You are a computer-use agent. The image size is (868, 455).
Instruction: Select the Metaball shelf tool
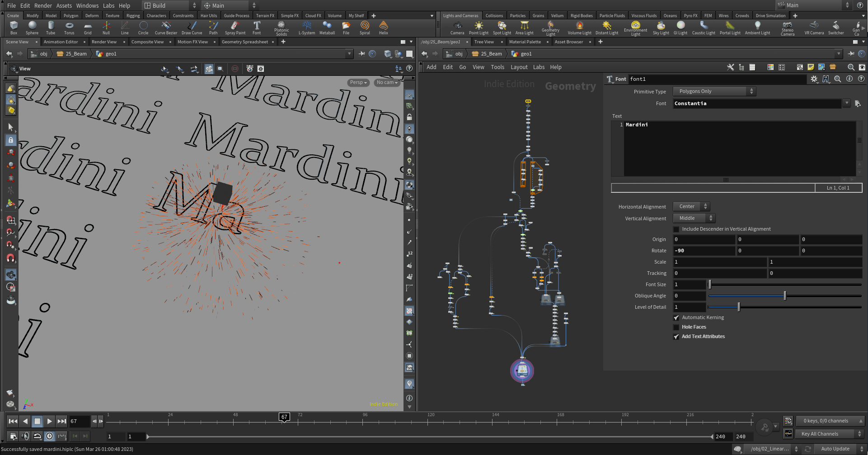tap(327, 28)
